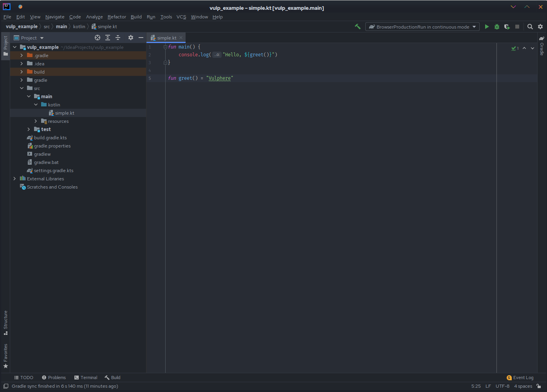547x392 pixels.
Task: Expand the build folder
Action: click(x=22, y=72)
